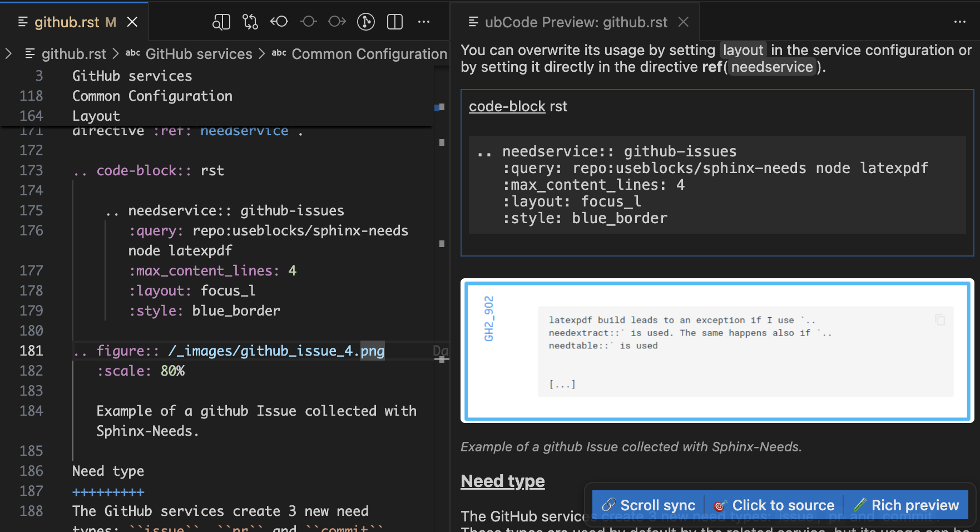Click the GH2_902 need ID link
The width and height of the screenshot is (980, 532).
(x=489, y=318)
